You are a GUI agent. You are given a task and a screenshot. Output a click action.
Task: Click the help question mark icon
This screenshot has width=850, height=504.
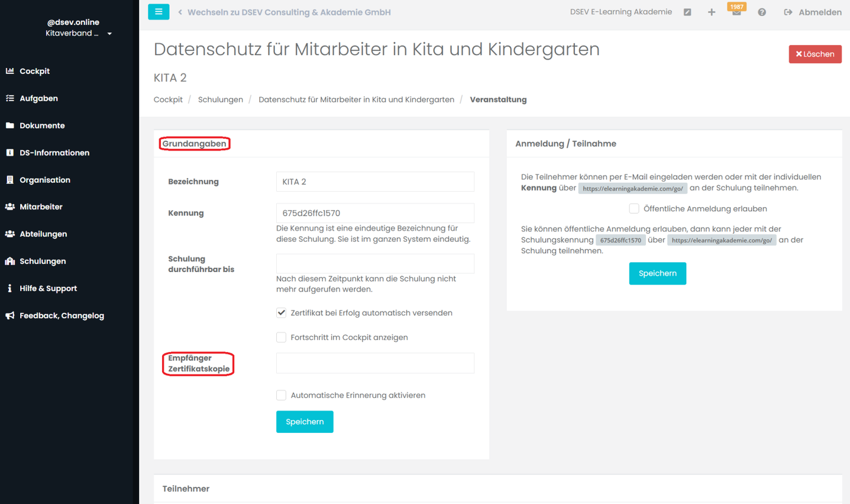762,12
